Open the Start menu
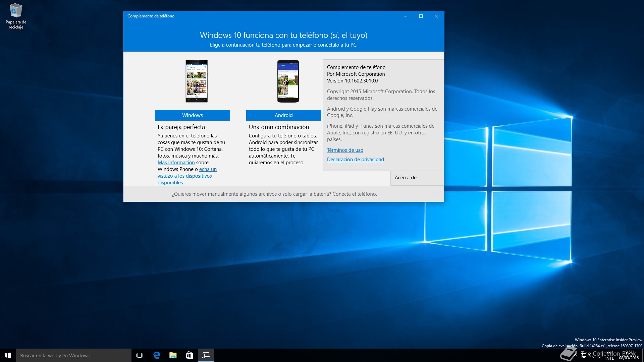 8,355
